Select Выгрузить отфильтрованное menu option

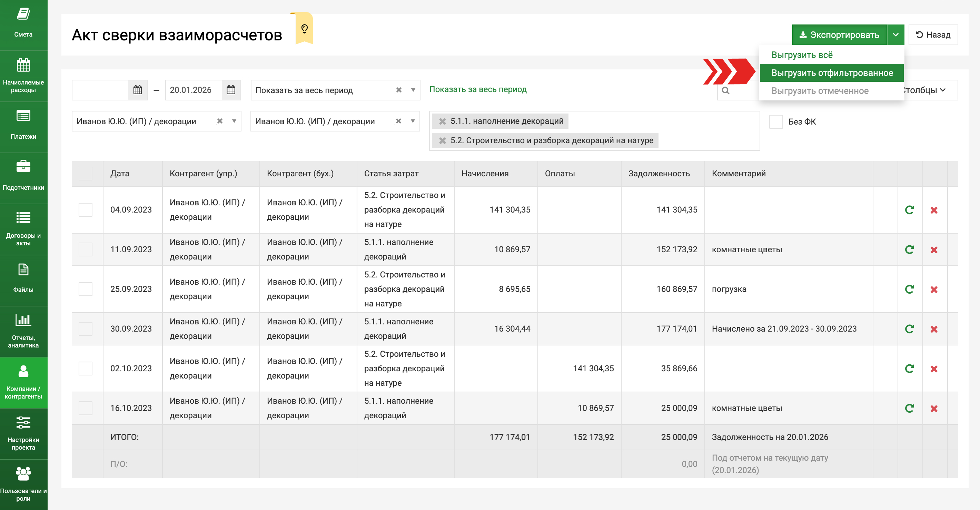click(x=832, y=73)
